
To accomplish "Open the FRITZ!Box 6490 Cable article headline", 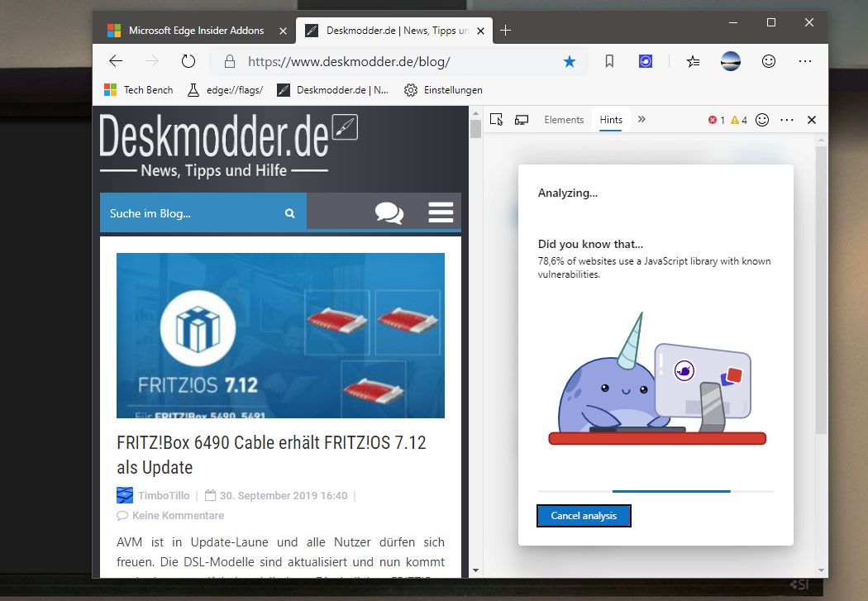I will (271, 455).
